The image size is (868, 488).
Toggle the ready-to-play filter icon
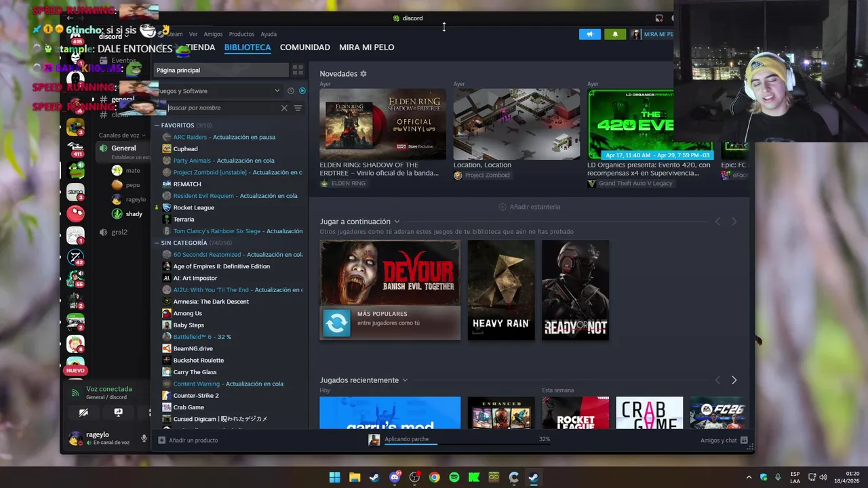coord(302,91)
